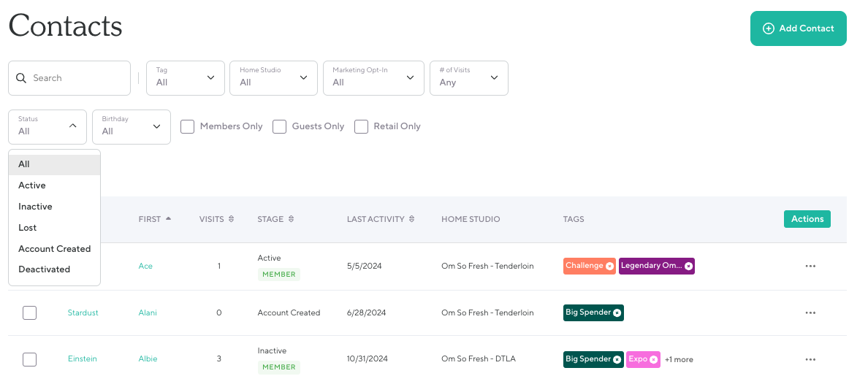Choose Inactive from Status list
868x376 pixels.
[35, 207]
